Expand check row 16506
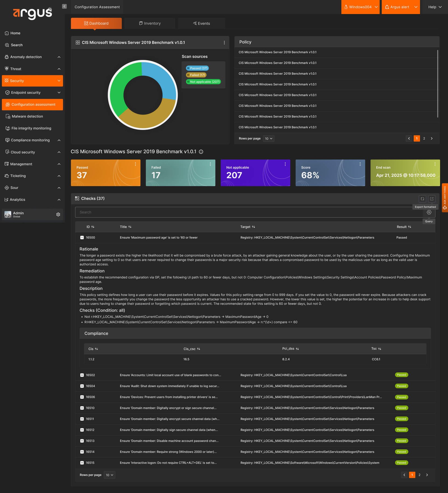The width and height of the screenshot is (448, 493). point(82,397)
